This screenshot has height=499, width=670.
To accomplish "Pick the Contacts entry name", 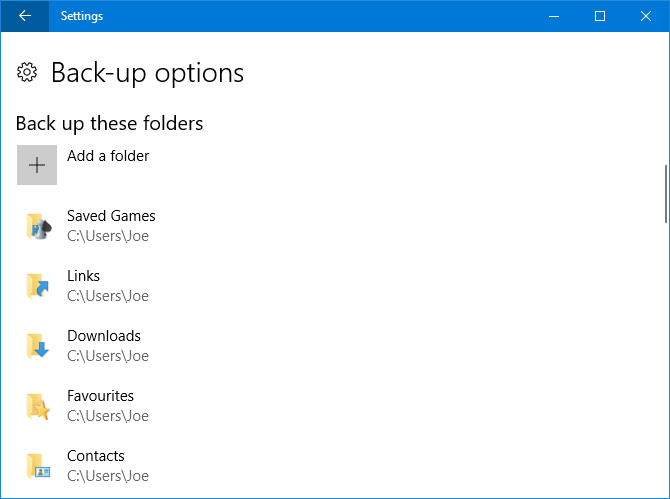I will point(96,456).
